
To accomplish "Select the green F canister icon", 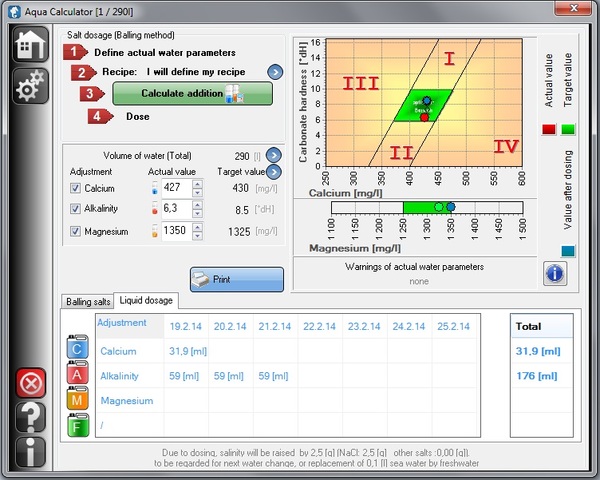I will (77, 424).
